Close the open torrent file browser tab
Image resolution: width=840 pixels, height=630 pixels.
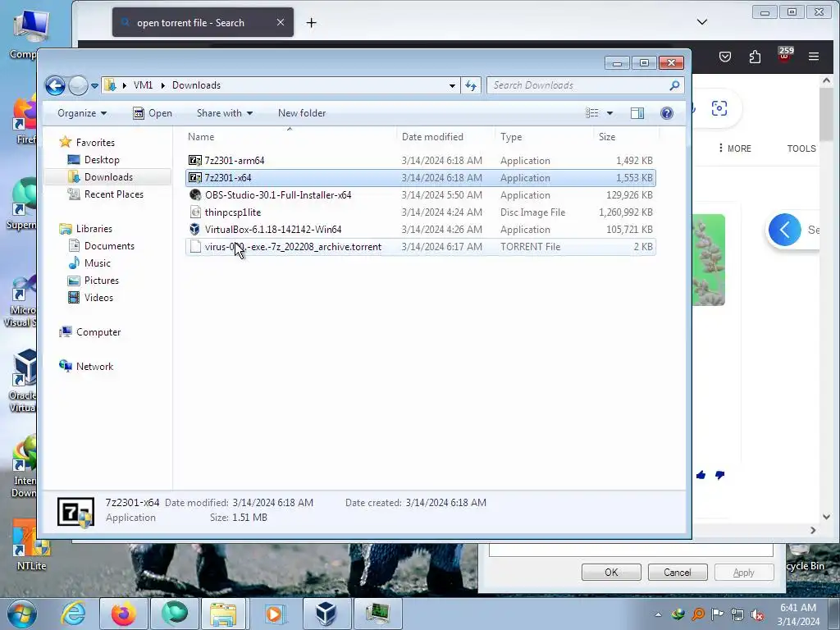pos(281,22)
